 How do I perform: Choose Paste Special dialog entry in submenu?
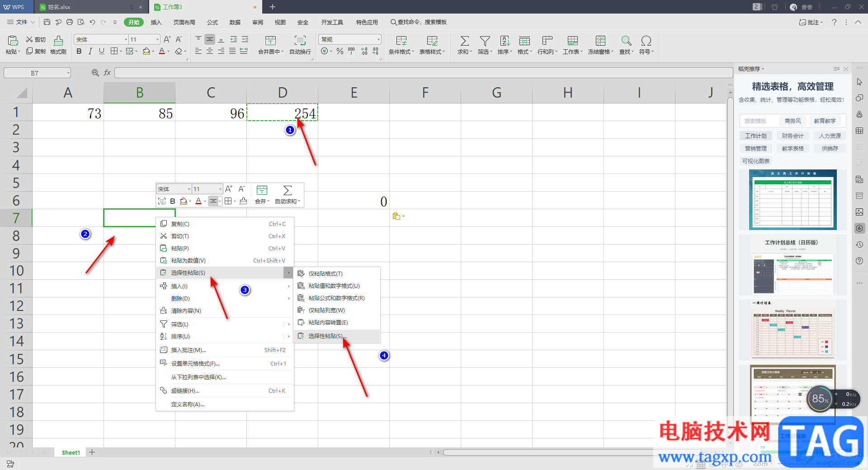[x=337, y=336]
